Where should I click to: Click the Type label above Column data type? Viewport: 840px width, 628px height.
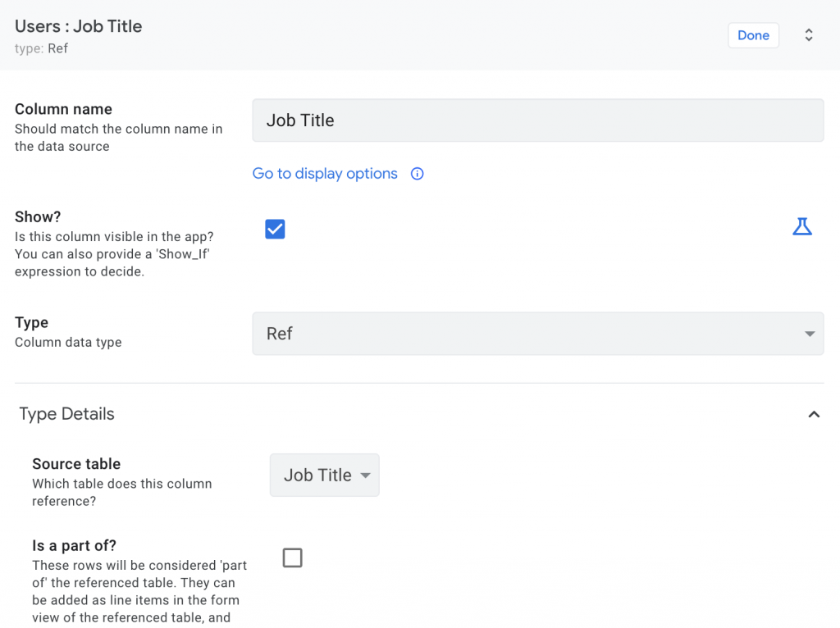coord(32,322)
